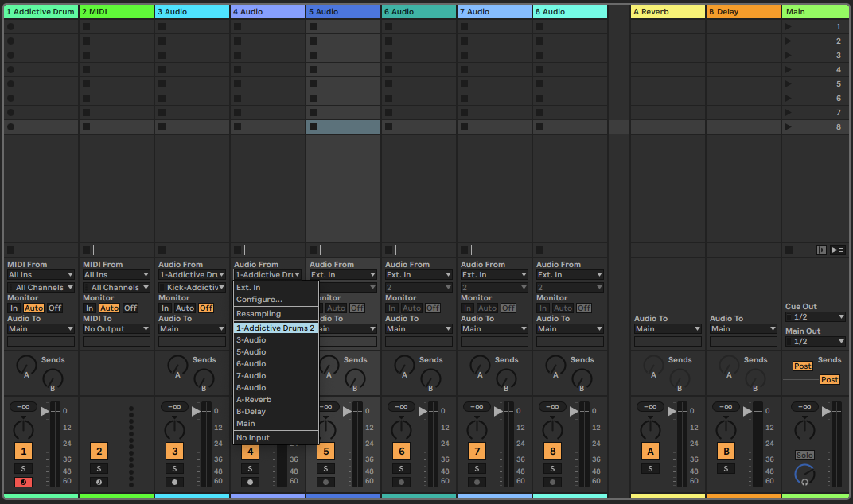This screenshot has width=853, height=504.
Task: Open MIDI To No Output dropdown on 2 MIDI
Action: 116,329
